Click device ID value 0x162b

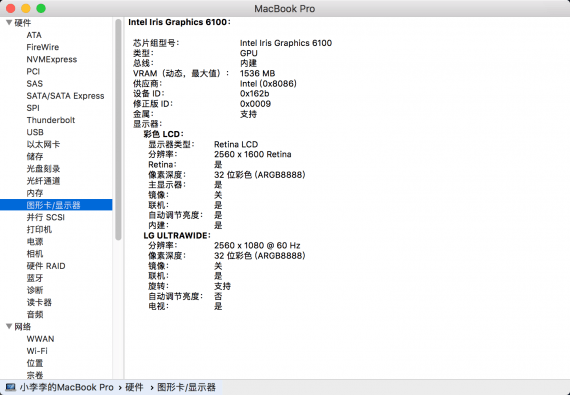(254, 94)
